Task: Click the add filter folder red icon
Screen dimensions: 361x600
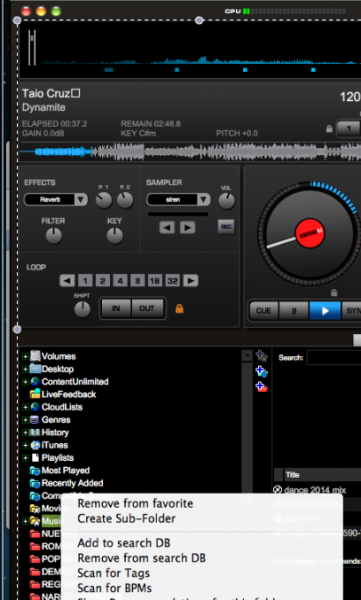Action: (x=261, y=386)
